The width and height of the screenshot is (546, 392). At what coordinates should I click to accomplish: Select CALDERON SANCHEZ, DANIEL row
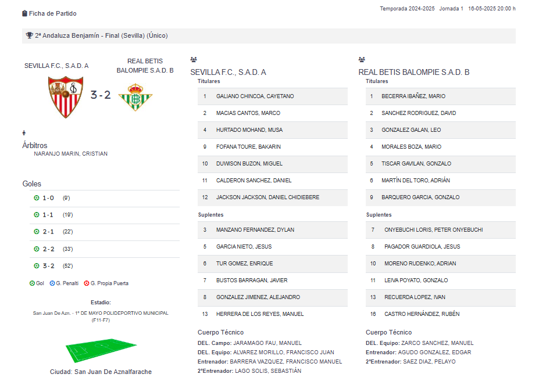pyautogui.click(x=273, y=181)
